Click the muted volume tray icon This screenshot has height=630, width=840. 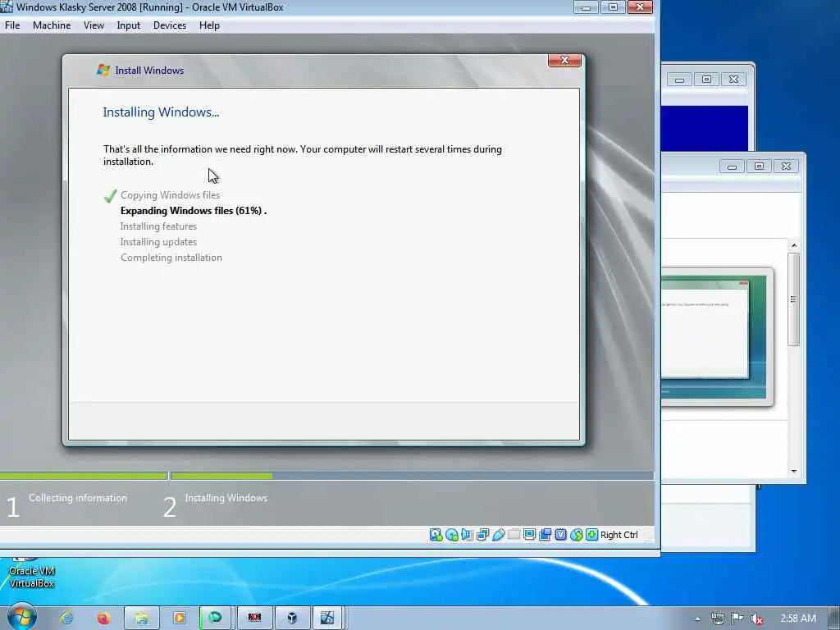[757, 619]
